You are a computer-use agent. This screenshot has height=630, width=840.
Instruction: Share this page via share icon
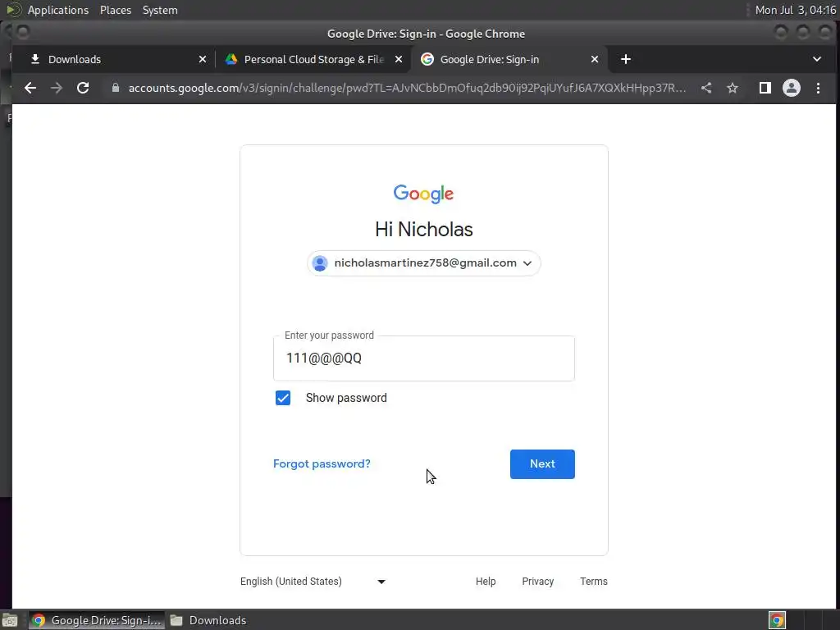click(706, 88)
